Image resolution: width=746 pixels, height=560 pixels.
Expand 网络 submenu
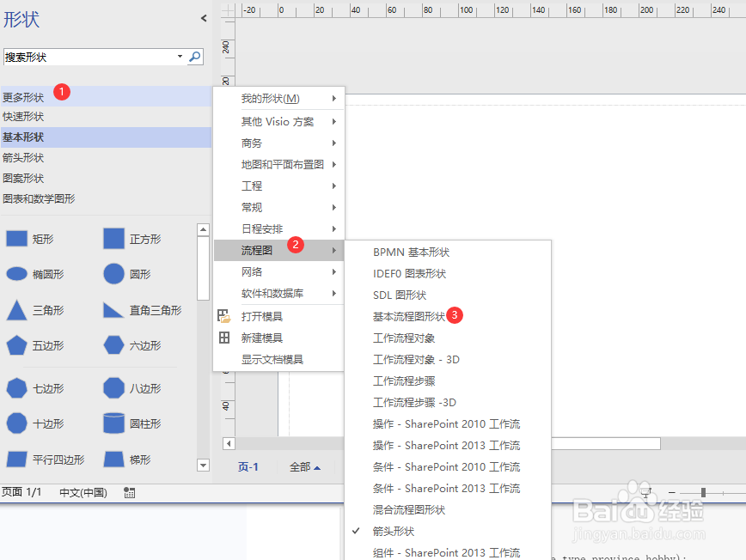(x=278, y=272)
